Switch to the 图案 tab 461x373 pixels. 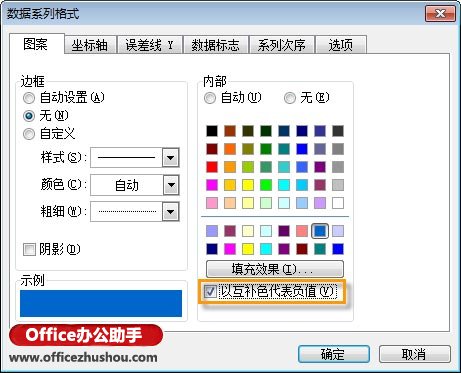pyautogui.click(x=36, y=44)
